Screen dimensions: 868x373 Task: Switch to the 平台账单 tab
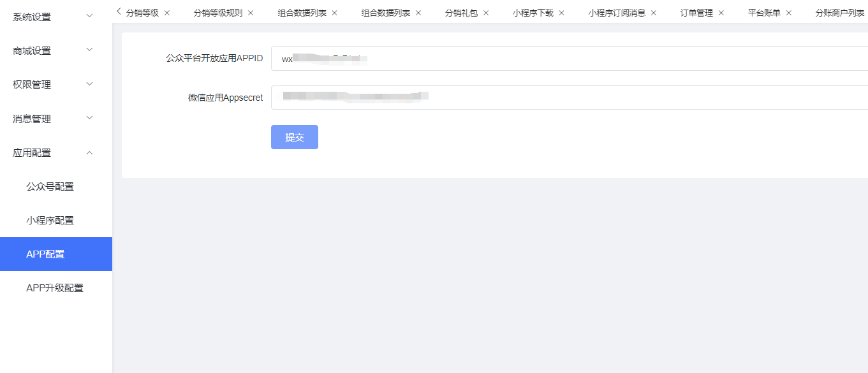point(764,13)
